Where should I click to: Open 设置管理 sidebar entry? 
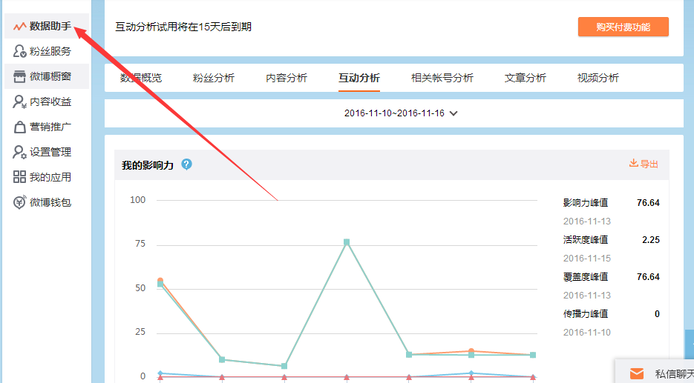tap(47, 152)
